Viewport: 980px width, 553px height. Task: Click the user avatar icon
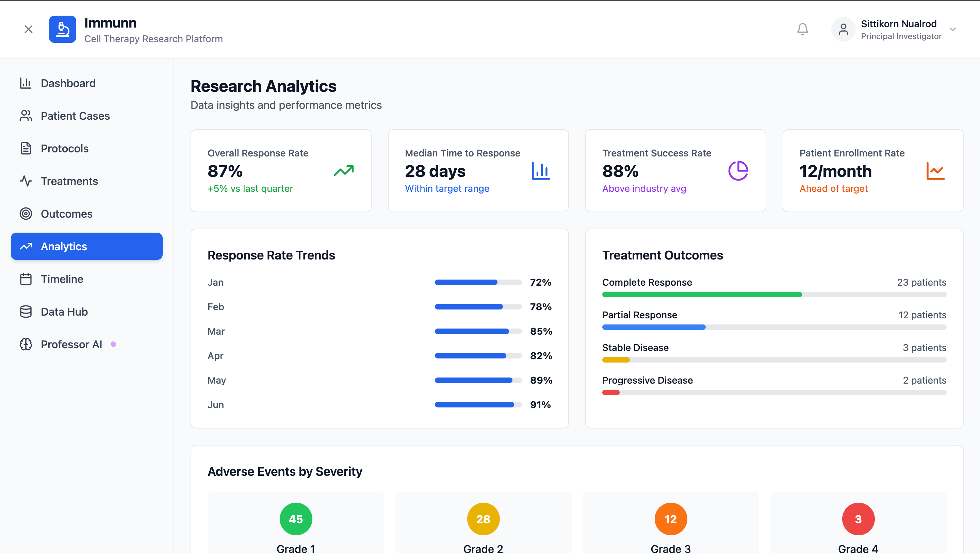[843, 29]
